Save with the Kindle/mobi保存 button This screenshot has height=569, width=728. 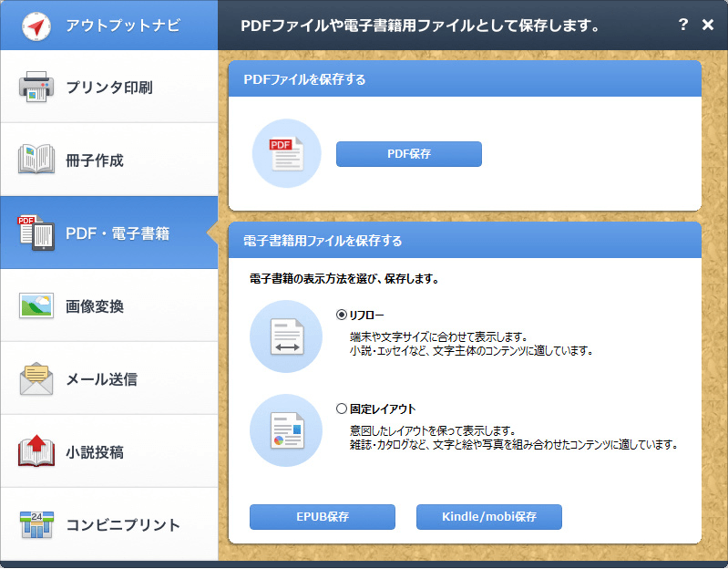tap(488, 517)
